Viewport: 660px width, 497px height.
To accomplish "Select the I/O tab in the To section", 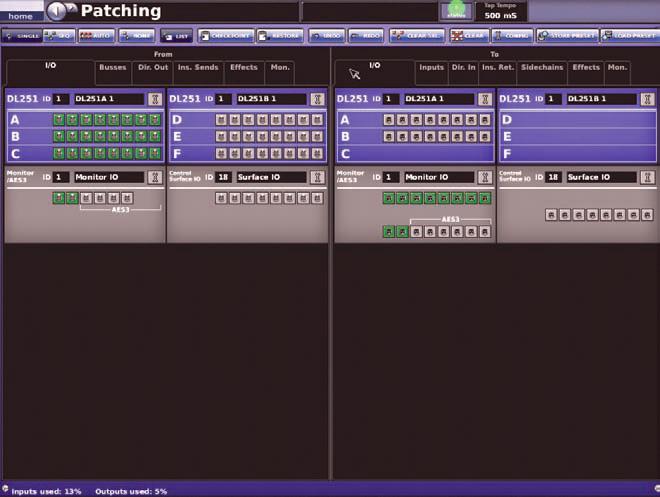I will 374,72.
